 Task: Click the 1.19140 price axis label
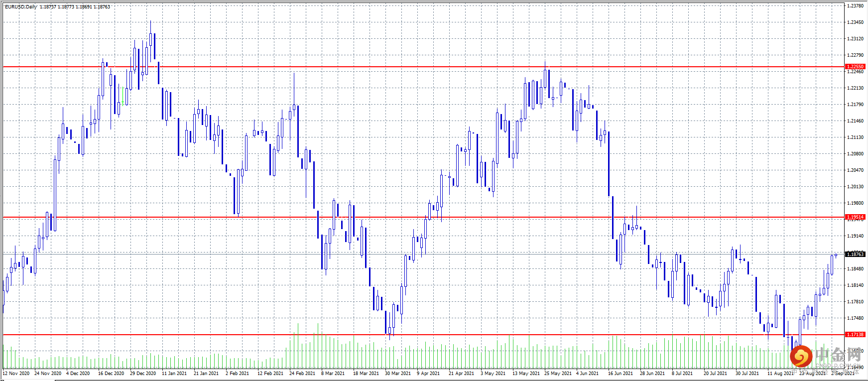856,236
